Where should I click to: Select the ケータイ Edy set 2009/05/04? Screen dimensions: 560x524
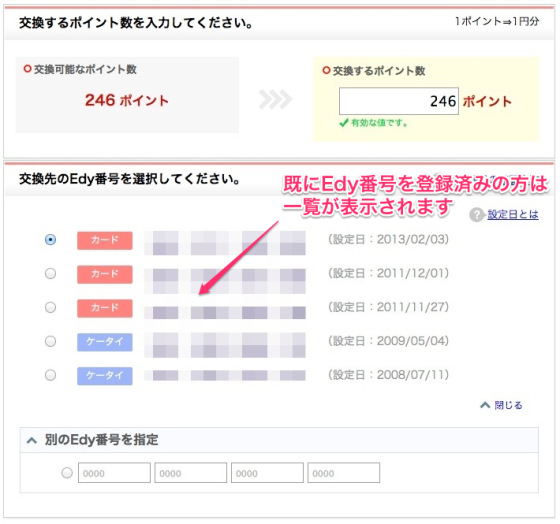[50, 341]
